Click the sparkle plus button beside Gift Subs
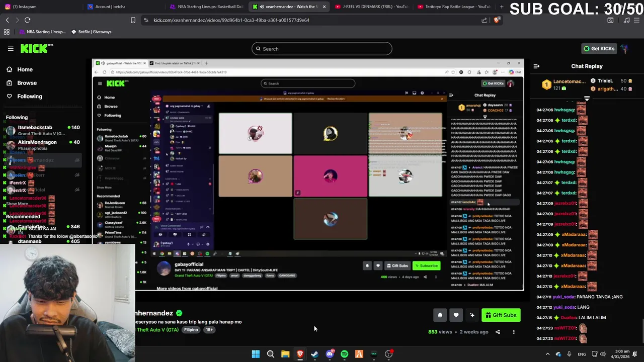Image resolution: width=644 pixels, height=362 pixels. point(472,315)
